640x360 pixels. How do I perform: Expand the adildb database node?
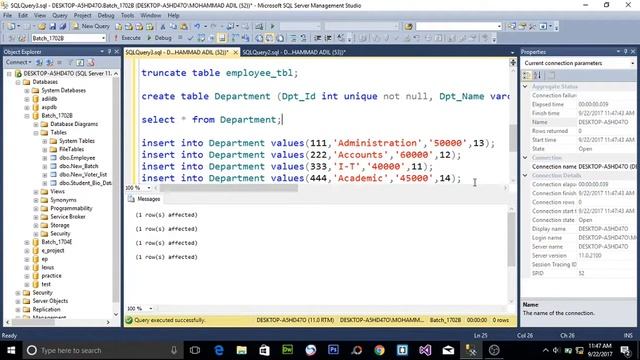pyautogui.click(x=27, y=99)
